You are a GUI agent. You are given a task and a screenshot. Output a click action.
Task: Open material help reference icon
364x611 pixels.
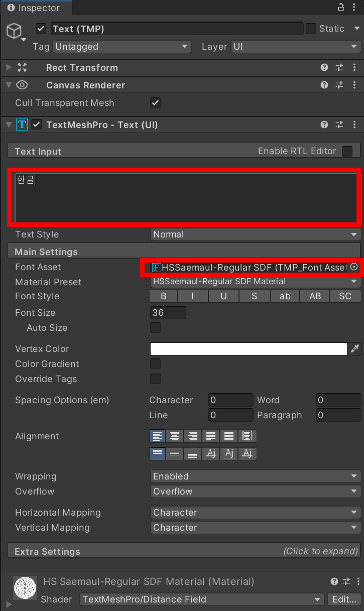[334, 582]
